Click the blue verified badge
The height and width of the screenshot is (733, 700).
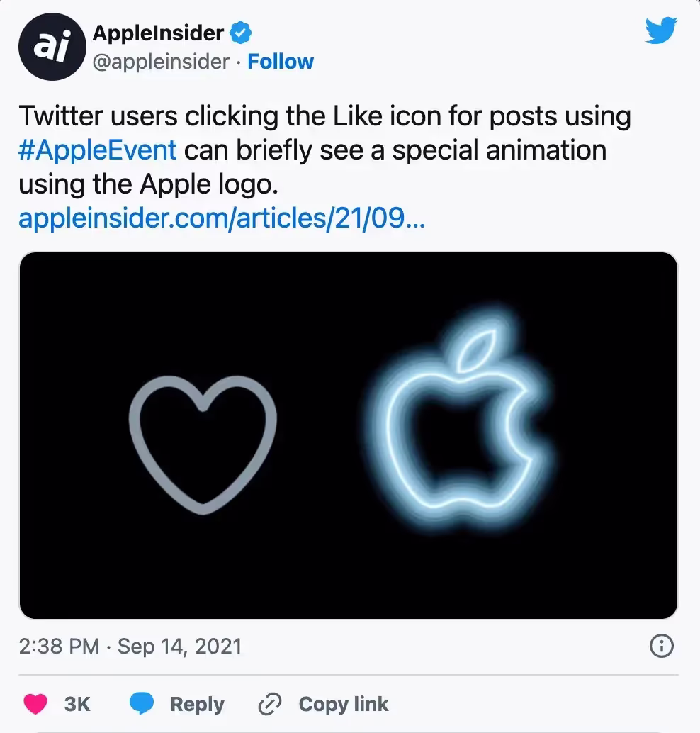click(x=242, y=33)
